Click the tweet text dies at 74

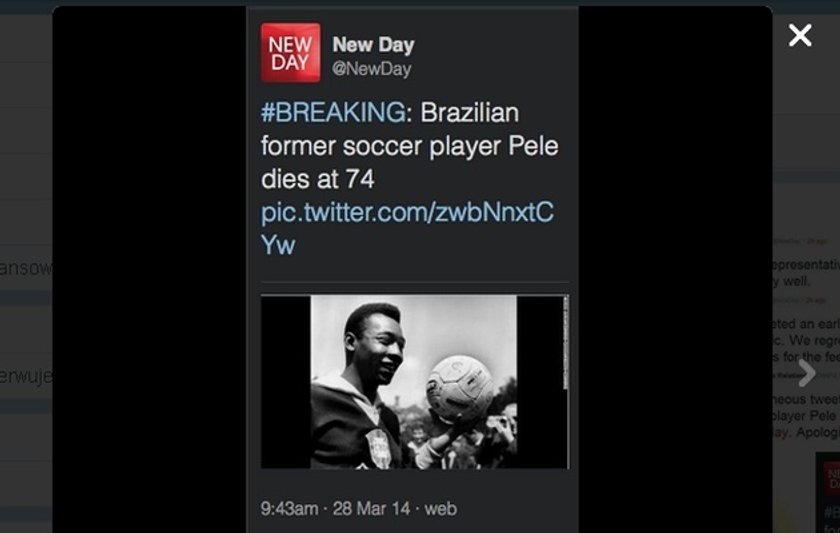[x=318, y=179]
